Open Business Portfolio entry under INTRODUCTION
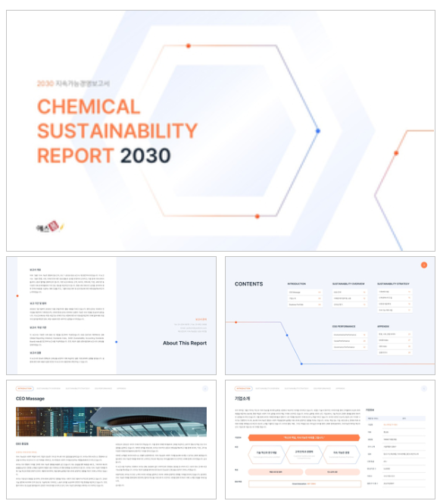The height and width of the screenshot is (504, 440). pos(304,305)
